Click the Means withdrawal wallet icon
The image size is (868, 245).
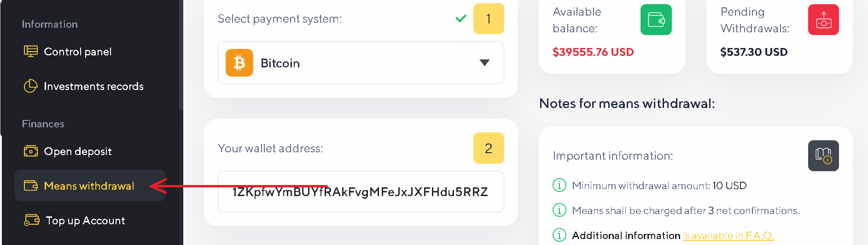[31, 186]
